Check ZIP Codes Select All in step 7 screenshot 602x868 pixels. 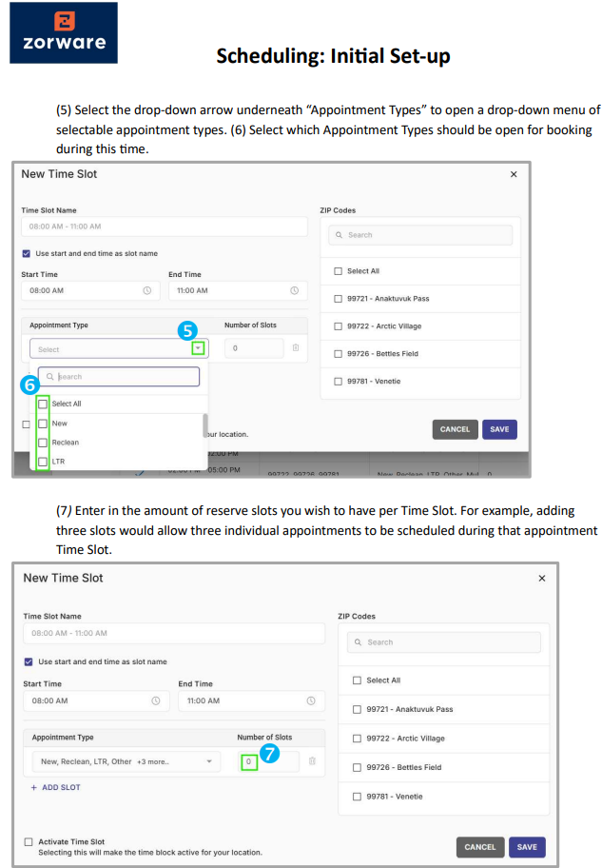(x=357, y=681)
